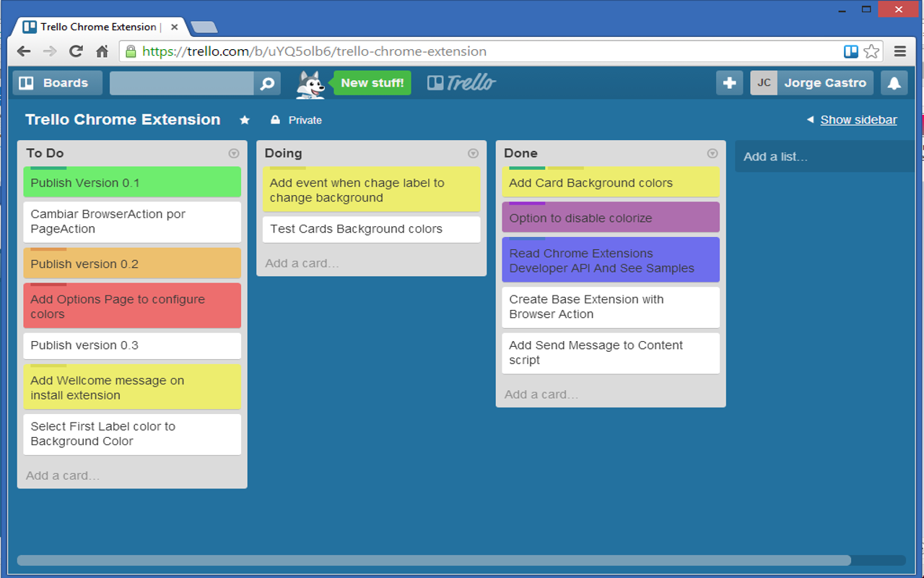Click Add a card in To Do list
Screen dimensions: 924x578
click(x=63, y=475)
